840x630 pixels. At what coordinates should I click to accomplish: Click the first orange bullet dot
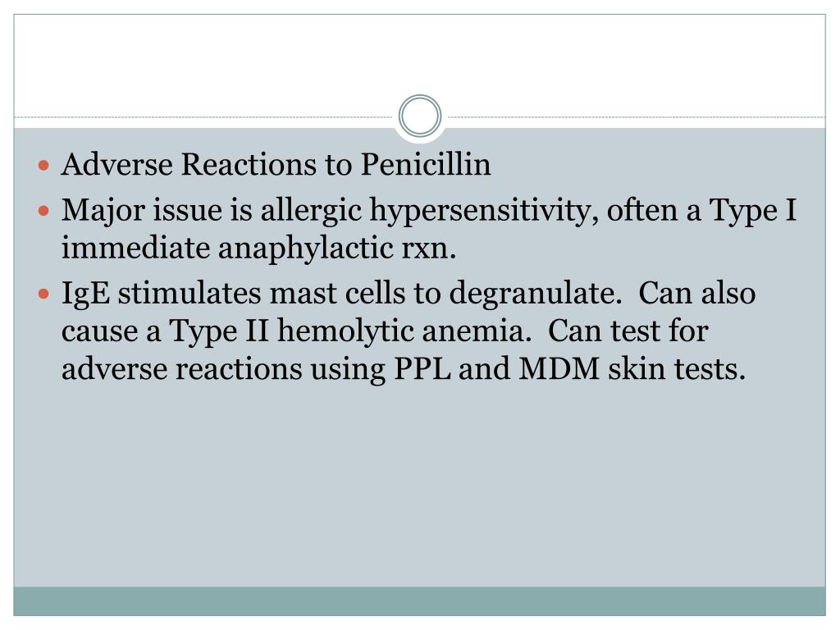pos(45,167)
